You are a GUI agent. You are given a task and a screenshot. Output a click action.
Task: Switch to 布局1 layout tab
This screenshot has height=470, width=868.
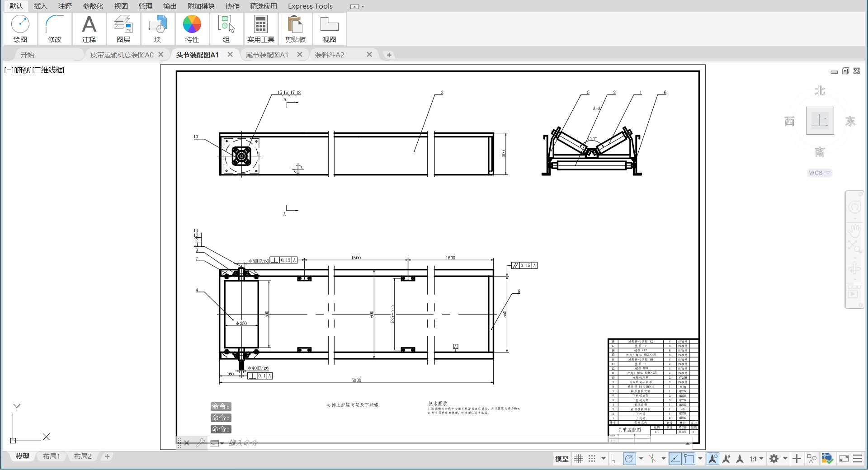pyautogui.click(x=51, y=456)
